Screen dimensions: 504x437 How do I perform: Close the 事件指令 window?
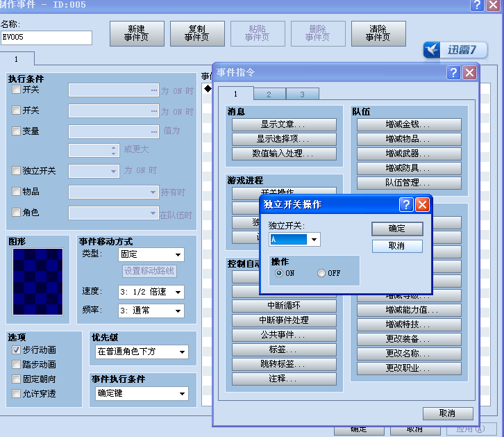(x=469, y=73)
